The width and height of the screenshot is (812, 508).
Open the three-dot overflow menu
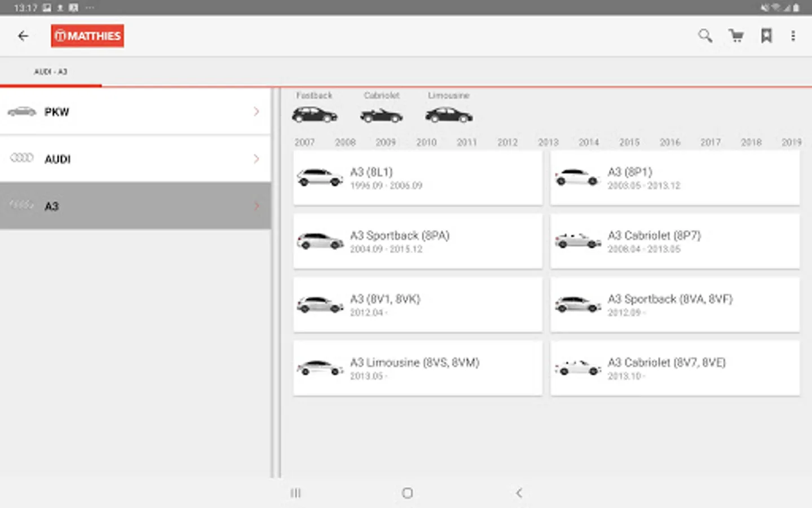pyautogui.click(x=793, y=36)
